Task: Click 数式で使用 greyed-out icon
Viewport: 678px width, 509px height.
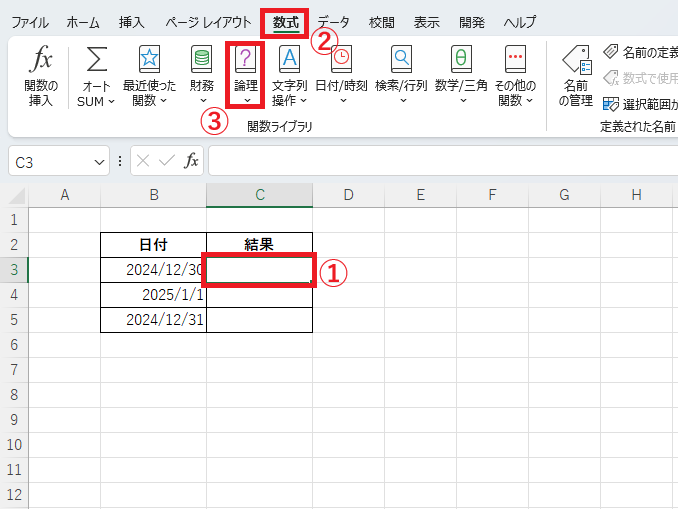Action: coord(611,78)
